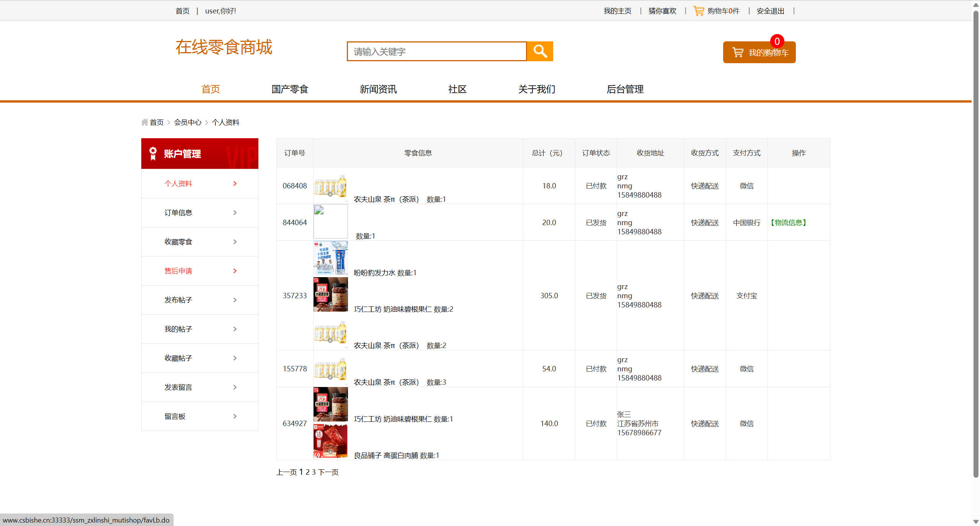The width and height of the screenshot is (980, 526).
Task: Open 新闻资讯 navigation item
Action: 378,89
